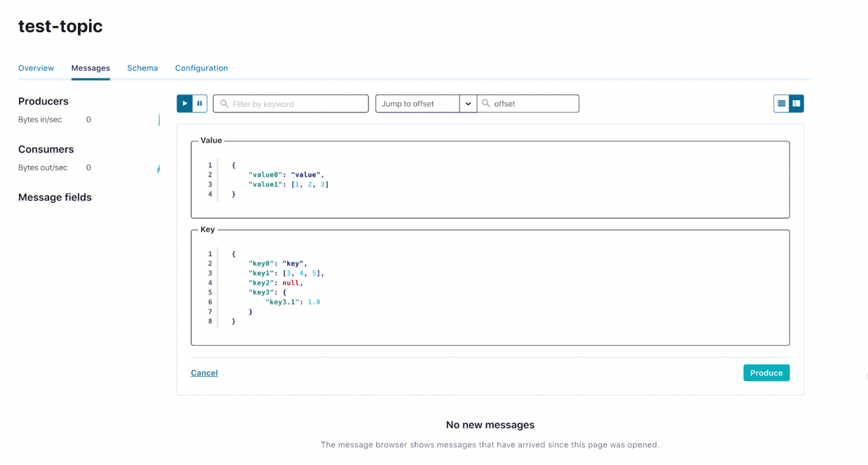The width and height of the screenshot is (868, 465).
Task: Select the Messages tab
Action: pos(90,68)
